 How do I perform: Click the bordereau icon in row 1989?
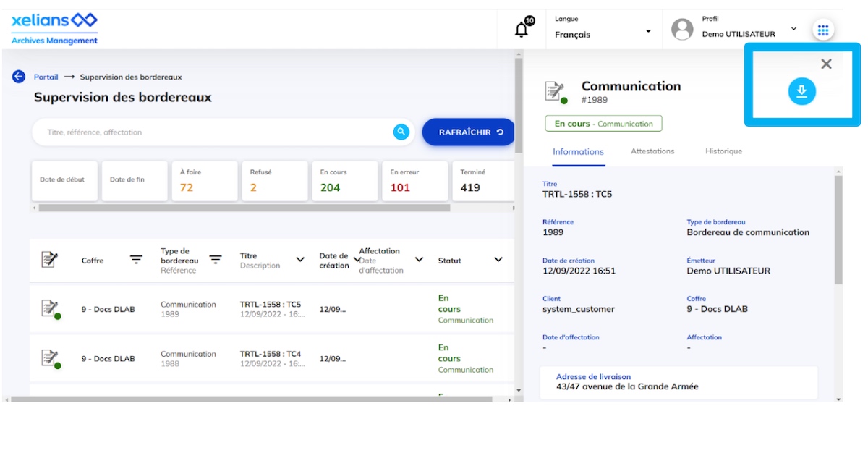49,308
